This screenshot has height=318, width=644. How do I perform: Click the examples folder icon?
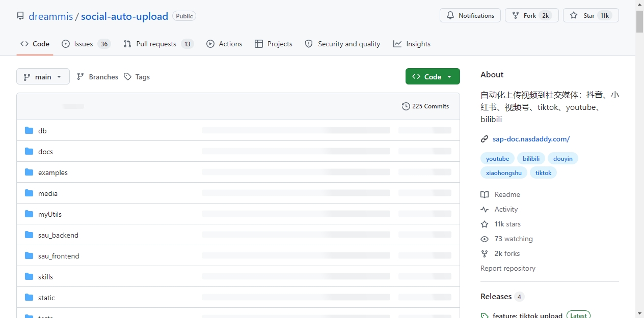(x=29, y=172)
